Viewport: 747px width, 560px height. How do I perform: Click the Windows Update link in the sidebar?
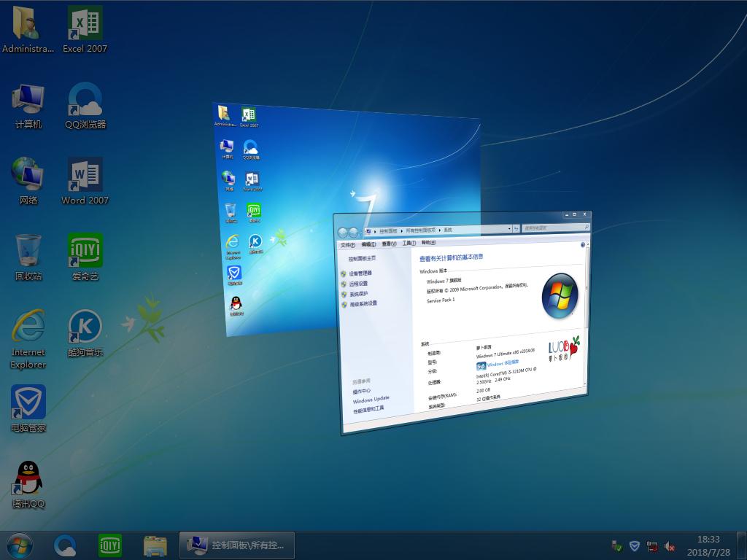click(x=371, y=400)
